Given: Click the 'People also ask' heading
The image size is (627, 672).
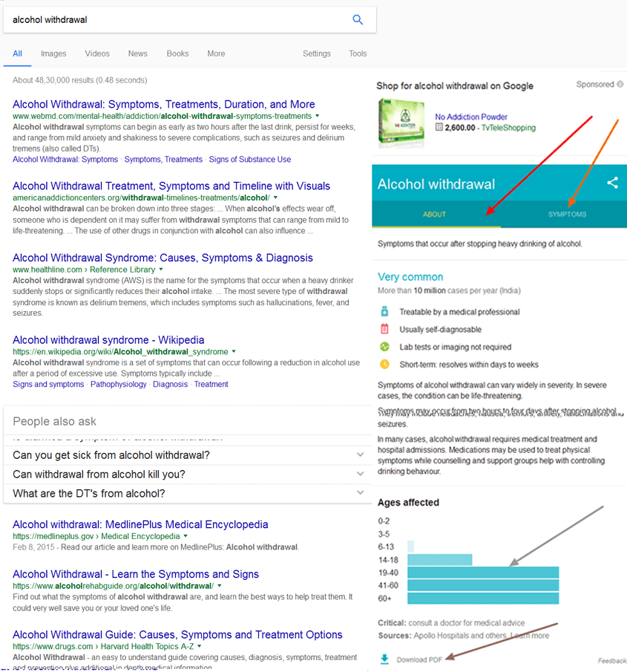Looking at the screenshot, I should click(x=54, y=421).
